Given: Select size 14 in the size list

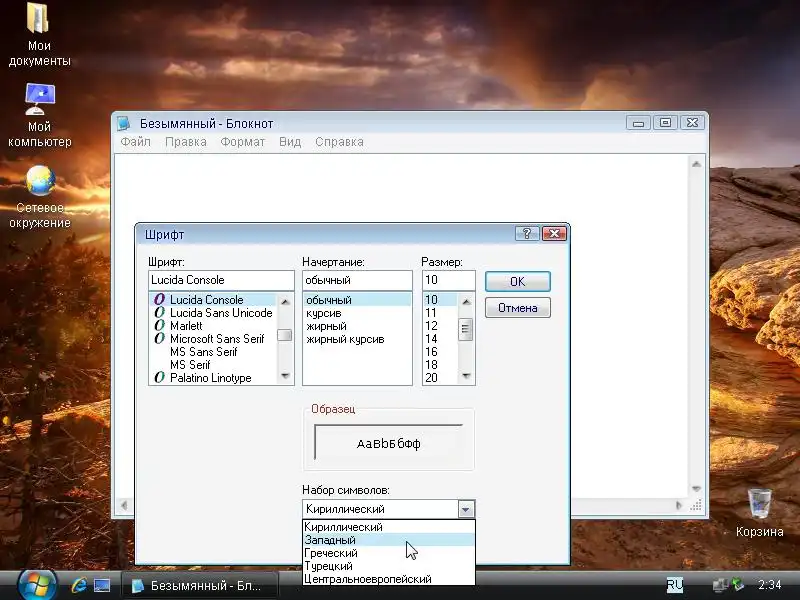Looking at the screenshot, I should pyautogui.click(x=441, y=339).
